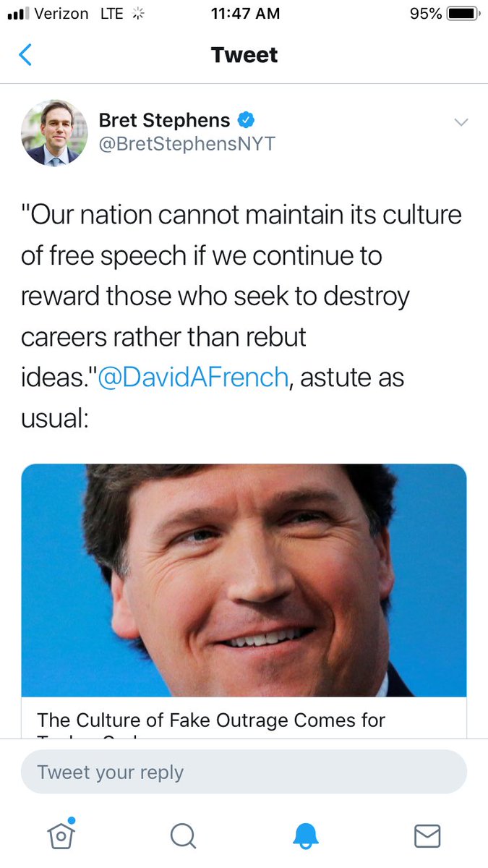The width and height of the screenshot is (488, 868).
Task: Tap the Tweet your reply field
Action: [x=244, y=772]
